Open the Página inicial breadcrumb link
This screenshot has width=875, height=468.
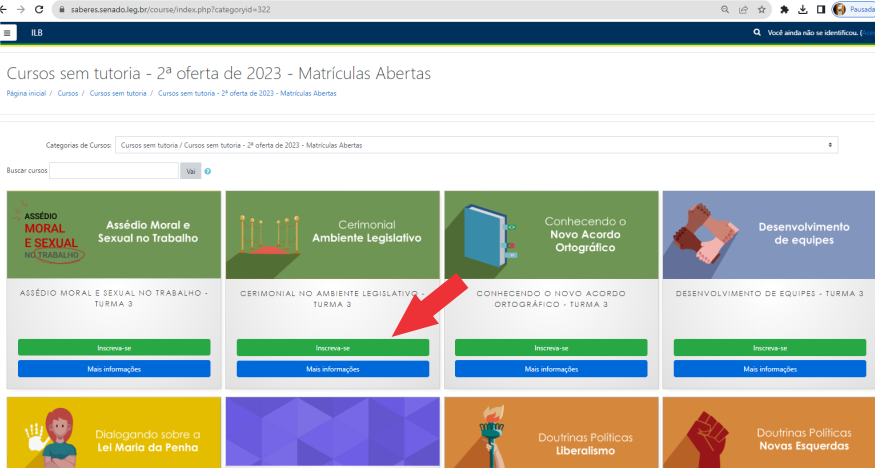click(x=26, y=93)
